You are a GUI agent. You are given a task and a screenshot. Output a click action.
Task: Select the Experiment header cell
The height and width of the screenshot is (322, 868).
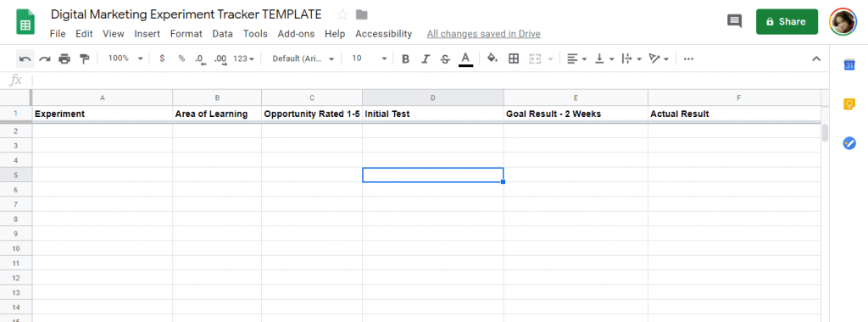(x=103, y=114)
